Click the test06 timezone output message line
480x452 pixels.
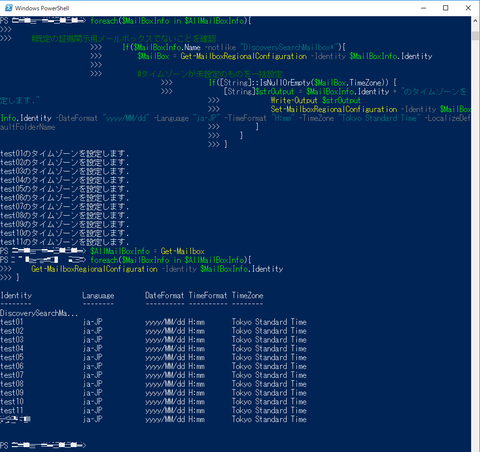[x=64, y=198]
